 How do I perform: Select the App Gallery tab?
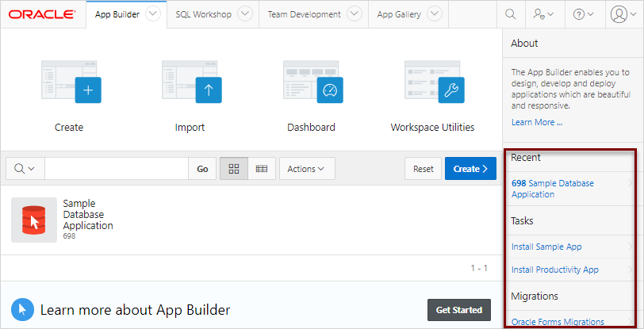point(399,14)
